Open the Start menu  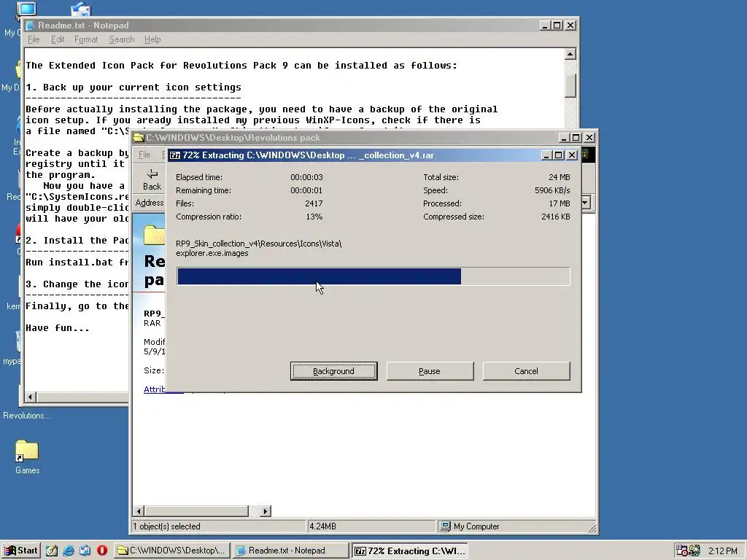[x=21, y=551]
